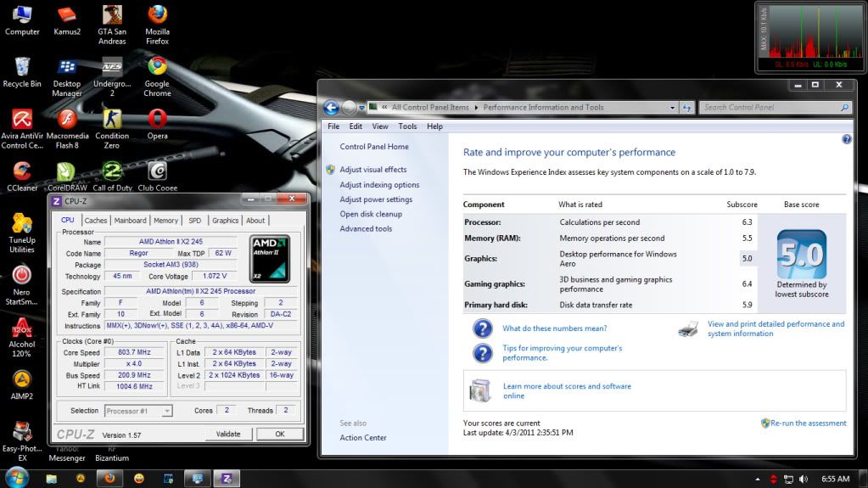Open the Help menu
This screenshot has height=488, width=868.
tap(434, 126)
